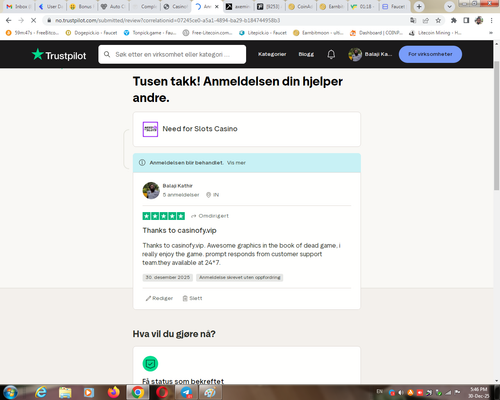Viewport: 500px width, 400px height.
Task: Click the browser forward arrow
Action: point(21,20)
